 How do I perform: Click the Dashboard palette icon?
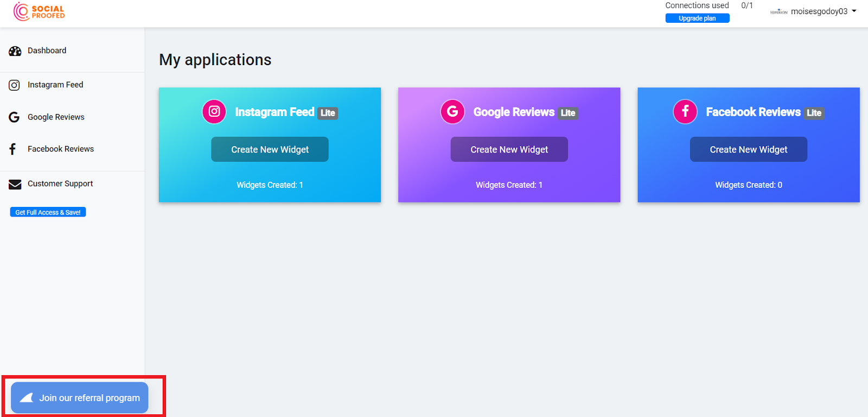pyautogui.click(x=15, y=51)
